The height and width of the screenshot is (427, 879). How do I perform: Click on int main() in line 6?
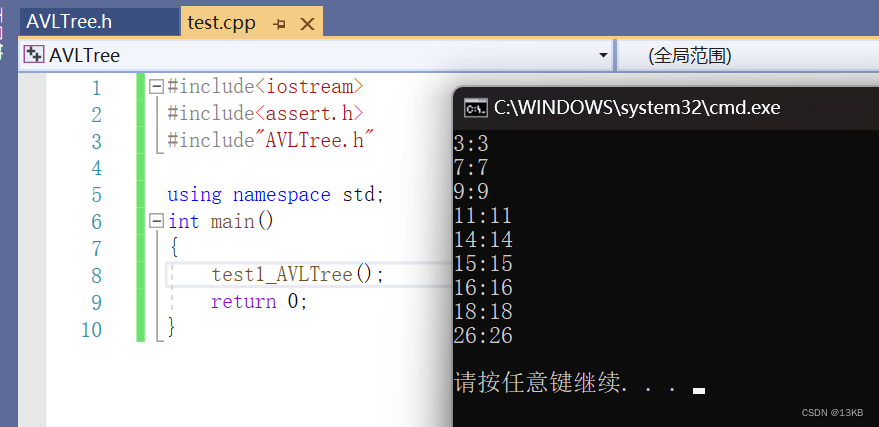click(221, 221)
